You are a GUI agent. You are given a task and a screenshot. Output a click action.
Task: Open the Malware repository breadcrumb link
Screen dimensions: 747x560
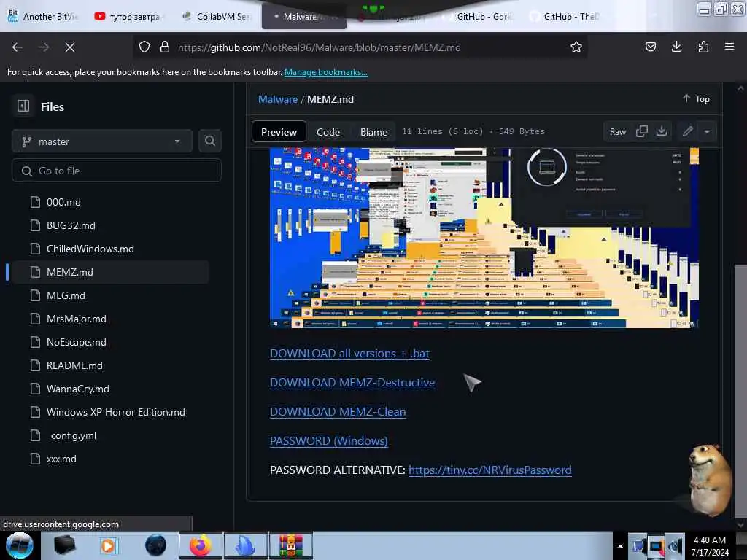[x=278, y=99]
